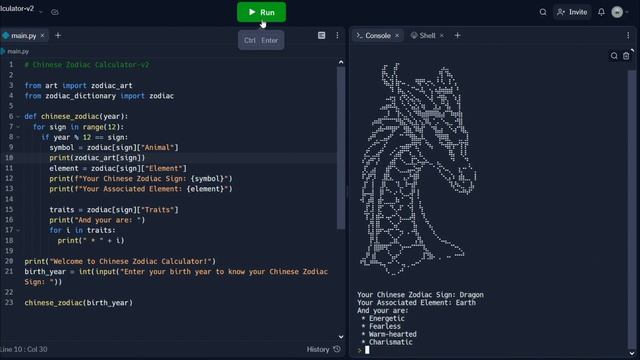Open the user avatar menu
640x360 pixels.
pyautogui.click(x=617, y=12)
